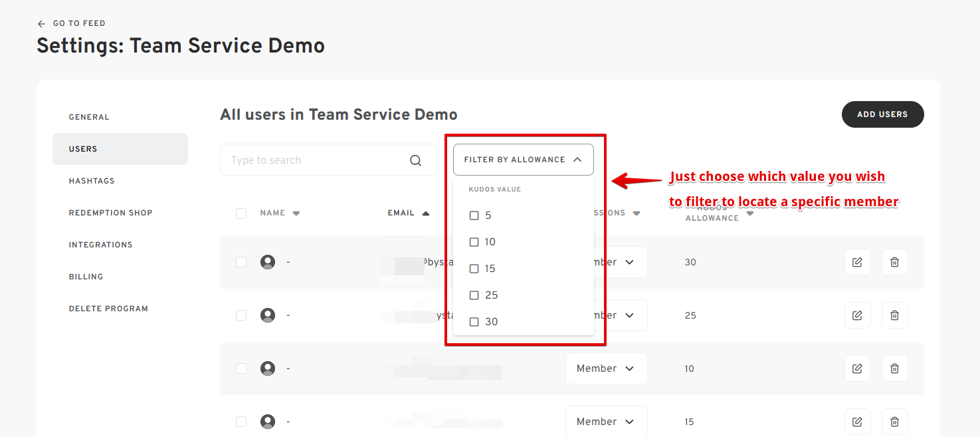The height and width of the screenshot is (437, 980).
Task: Check the kudos value 5 filter
Action: pos(474,216)
